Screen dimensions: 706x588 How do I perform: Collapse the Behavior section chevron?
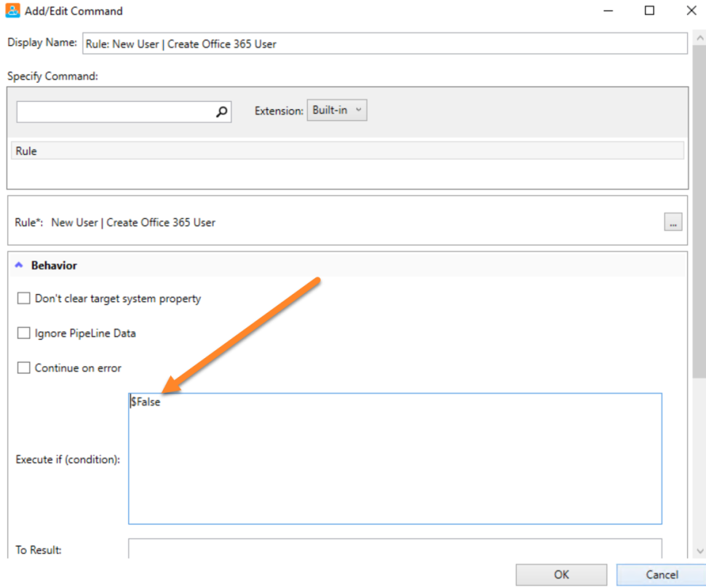coord(19,265)
